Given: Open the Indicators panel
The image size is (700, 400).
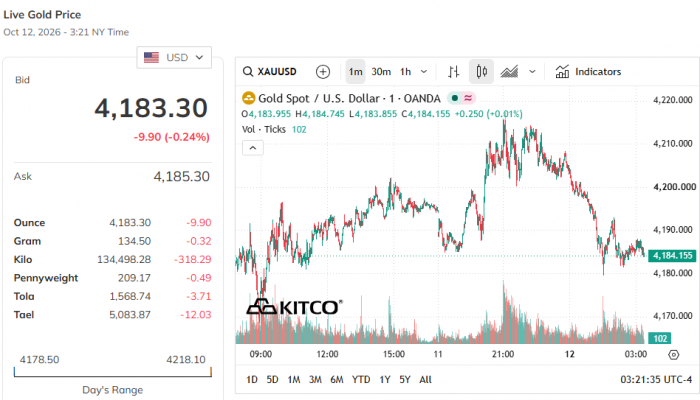Looking at the screenshot, I should coord(588,71).
